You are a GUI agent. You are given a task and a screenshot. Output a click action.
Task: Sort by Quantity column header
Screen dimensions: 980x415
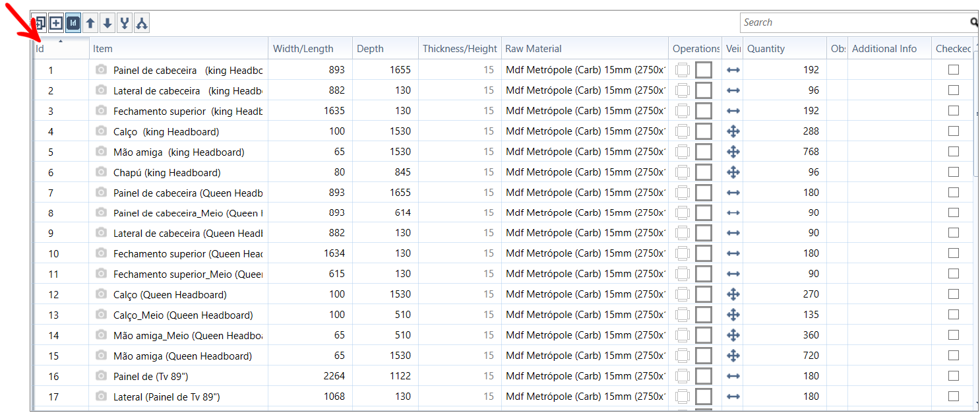tap(783, 49)
